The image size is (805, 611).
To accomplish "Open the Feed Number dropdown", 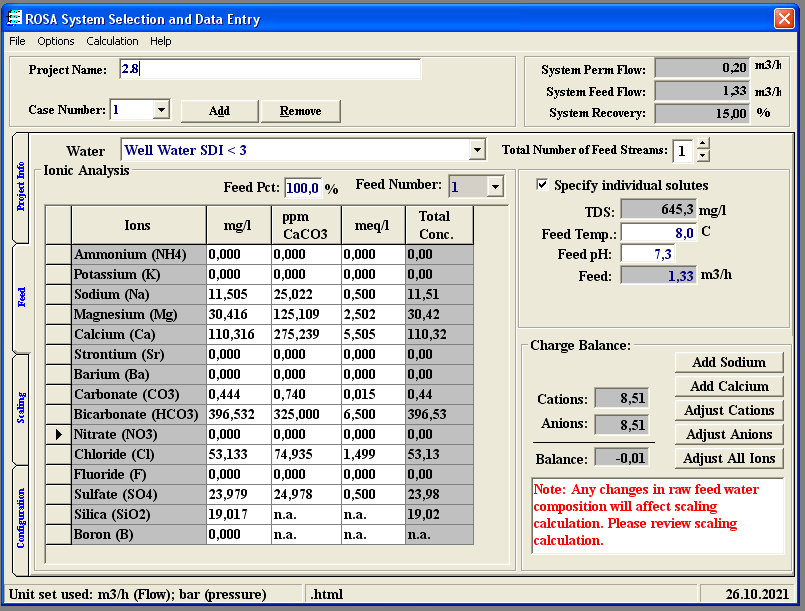I will click(495, 187).
